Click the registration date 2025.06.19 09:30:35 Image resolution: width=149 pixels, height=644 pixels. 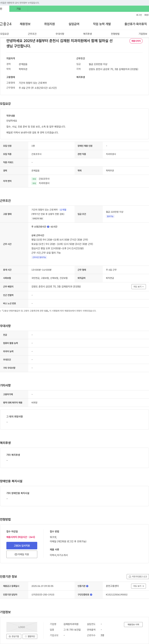pyautogui.click(x=42, y=586)
